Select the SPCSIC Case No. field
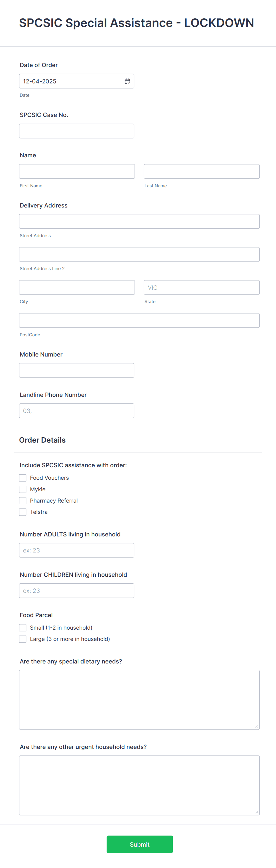 pos(77,131)
